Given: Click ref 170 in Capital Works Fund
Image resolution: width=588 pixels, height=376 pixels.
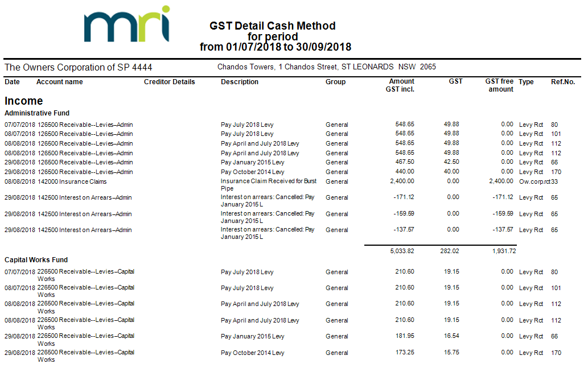Looking at the screenshot, I should point(556,353).
